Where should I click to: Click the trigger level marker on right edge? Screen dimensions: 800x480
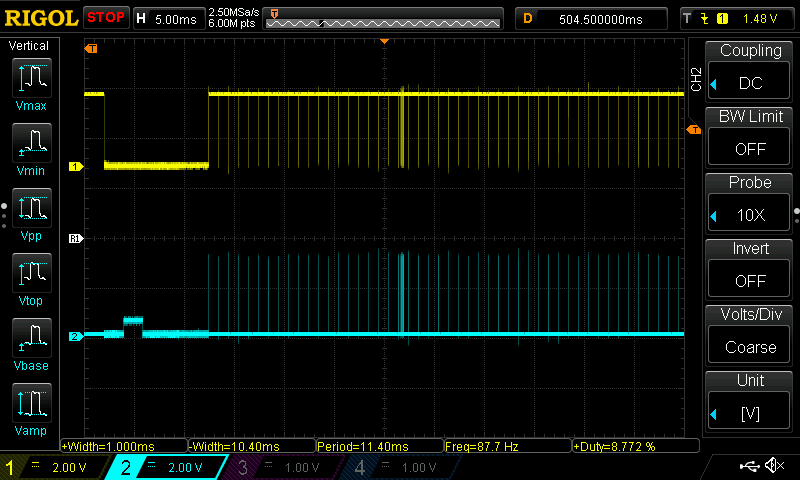click(x=694, y=130)
